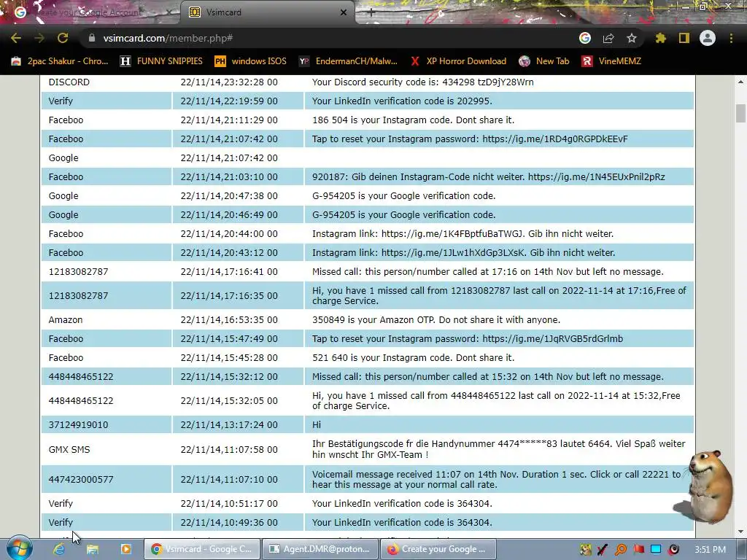
Task: Click the Voicemail message received 11:07 text
Action: 496,480
